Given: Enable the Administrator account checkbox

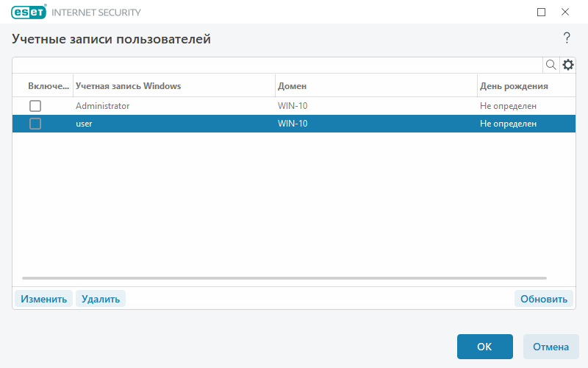Looking at the screenshot, I should 35,106.
